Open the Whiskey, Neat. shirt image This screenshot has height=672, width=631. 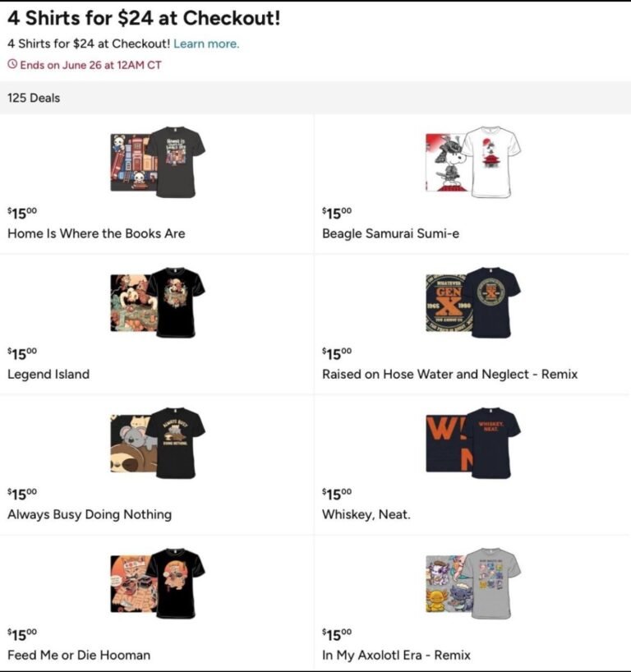point(472,443)
